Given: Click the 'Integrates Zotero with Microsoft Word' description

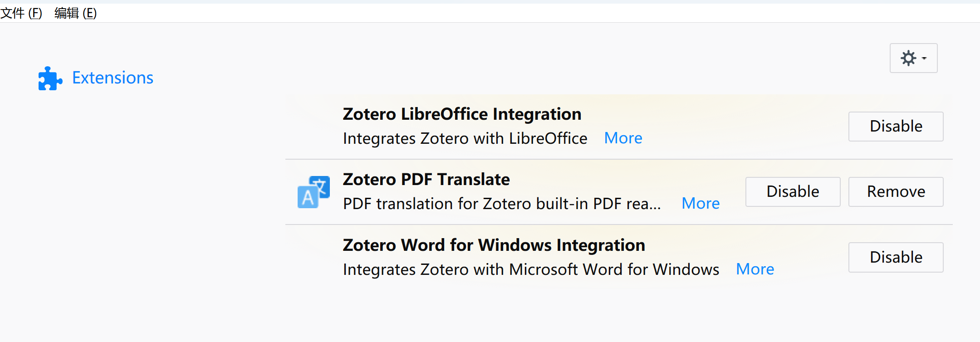Looking at the screenshot, I should [x=531, y=269].
